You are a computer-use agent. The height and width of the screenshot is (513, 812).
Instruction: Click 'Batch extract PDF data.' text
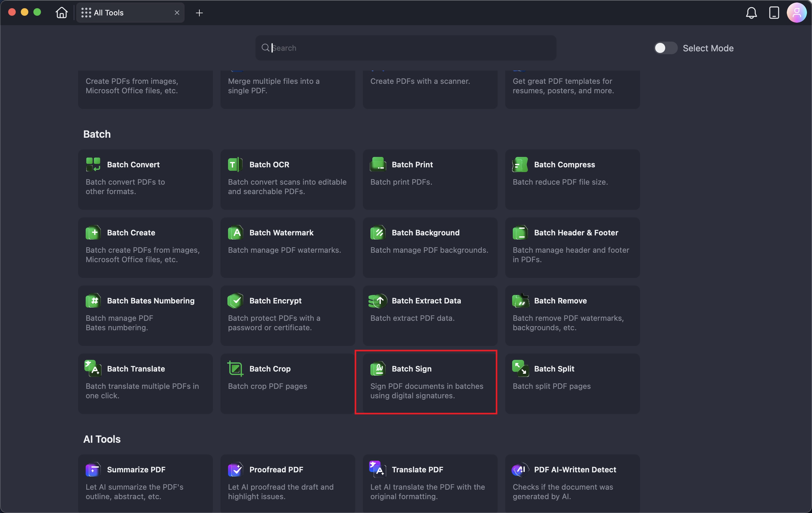point(412,318)
